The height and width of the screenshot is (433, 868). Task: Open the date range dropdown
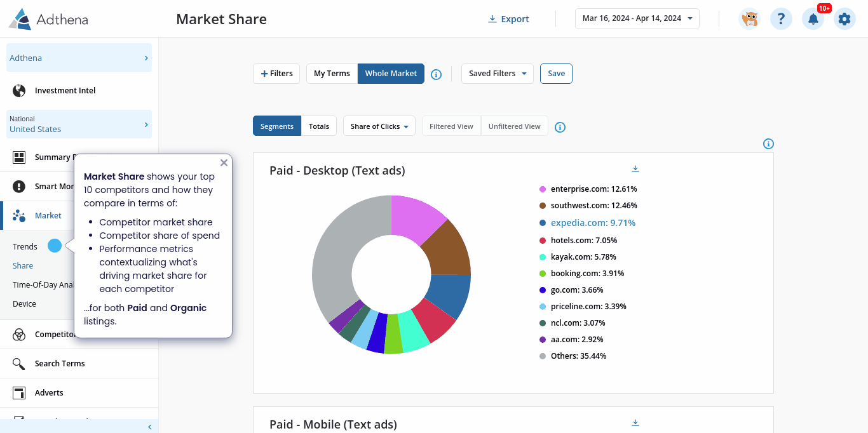coord(637,18)
